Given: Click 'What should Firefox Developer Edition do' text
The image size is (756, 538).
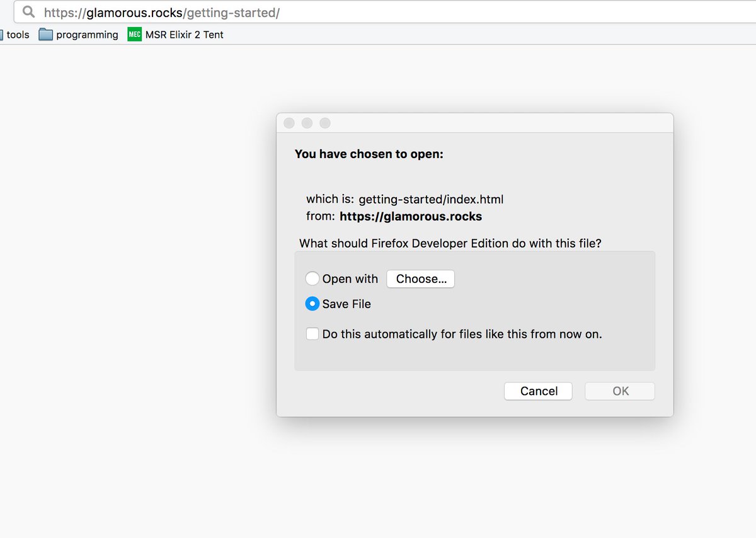Looking at the screenshot, I should click(x=450, y=243).
